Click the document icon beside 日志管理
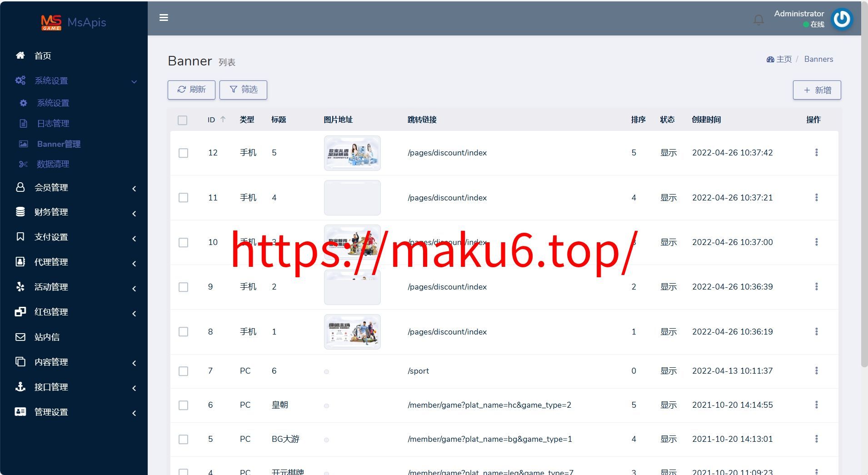Viewport: 868px width, 475px height. pyautogui.click(x=23, y=123)
